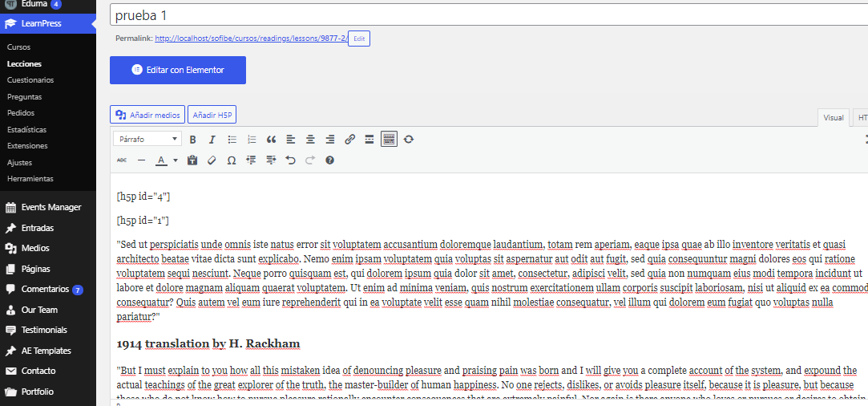
Task: Open LearnPress Ajustes
Action: click(19, 163)
